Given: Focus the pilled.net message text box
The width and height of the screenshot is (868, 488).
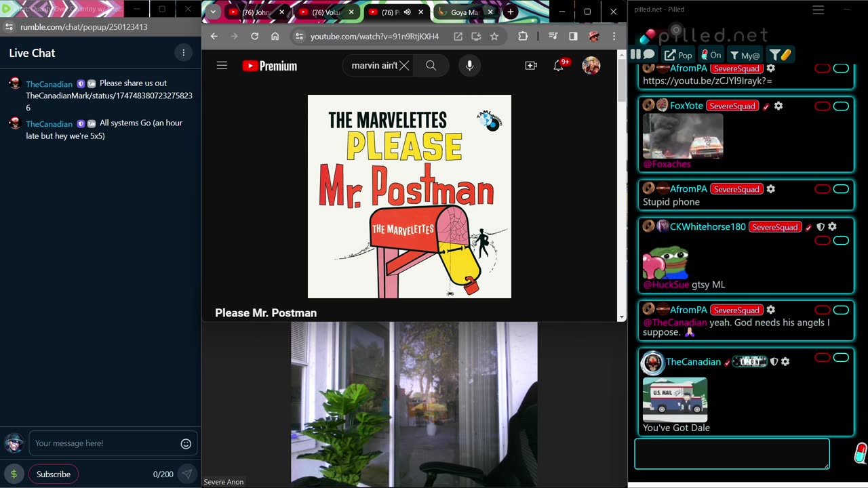Looking at the screenshot, I should [x=732, y=454].
